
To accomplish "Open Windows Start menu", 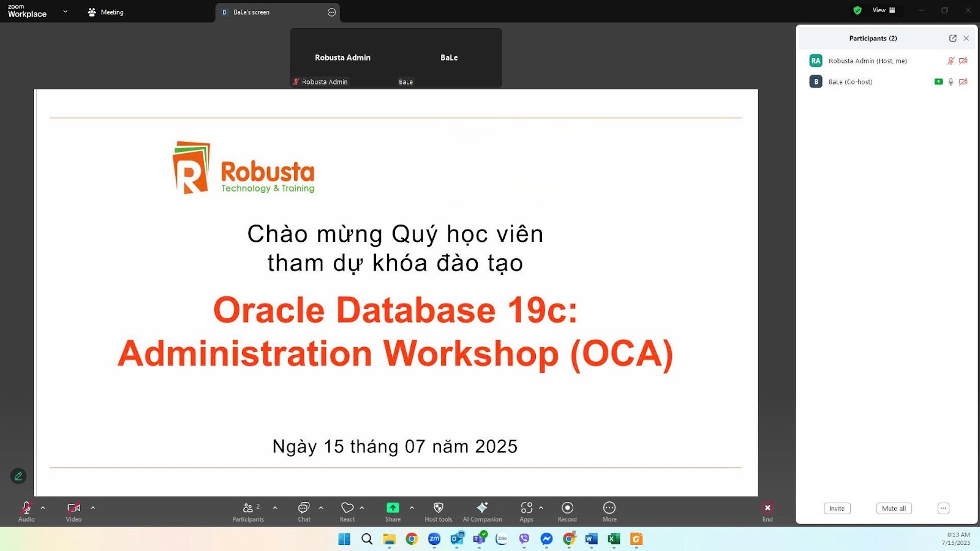I will (344, 539).
